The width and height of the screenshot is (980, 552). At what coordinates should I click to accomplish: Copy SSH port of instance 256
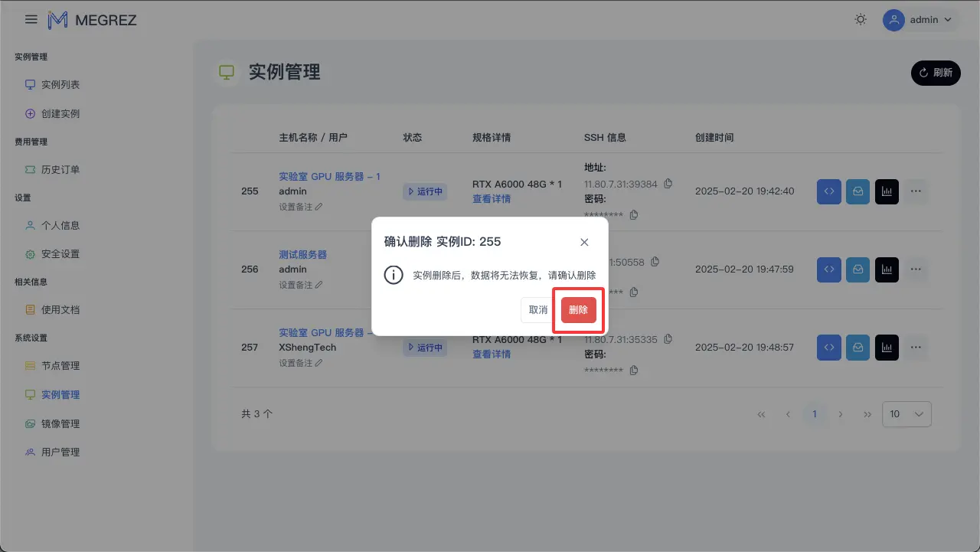[x=655, y=262]
